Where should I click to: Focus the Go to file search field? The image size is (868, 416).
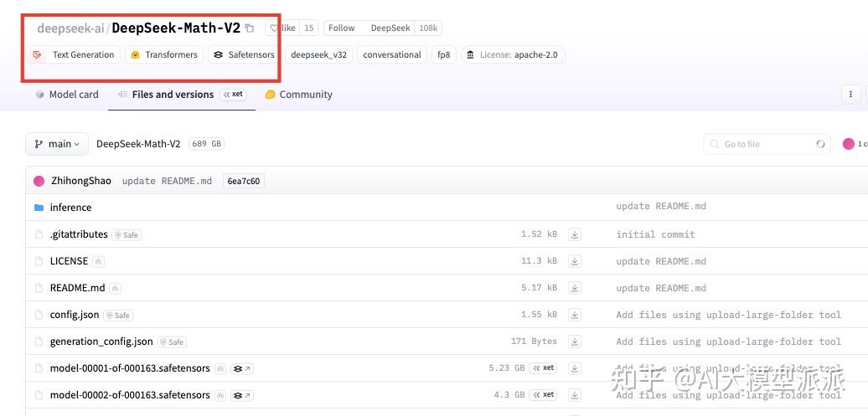767,144
